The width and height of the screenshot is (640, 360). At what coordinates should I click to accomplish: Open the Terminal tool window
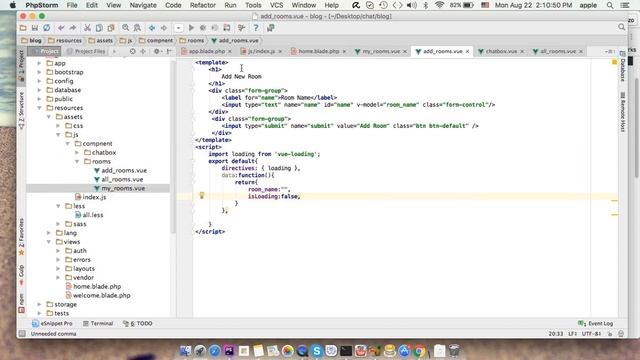click(98, 323)
